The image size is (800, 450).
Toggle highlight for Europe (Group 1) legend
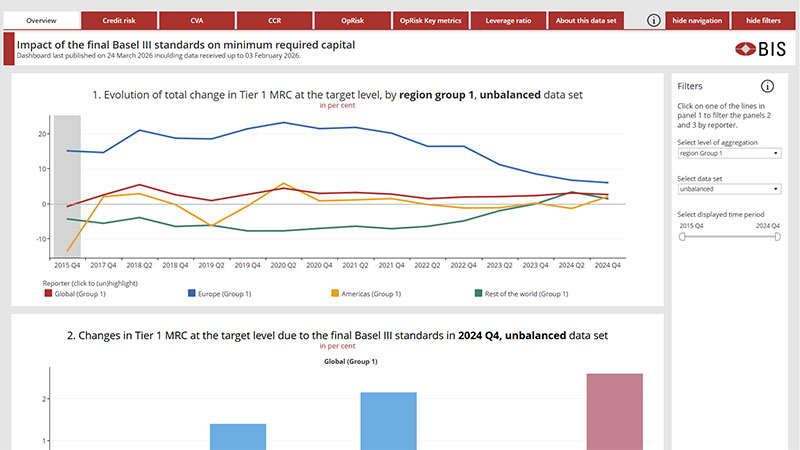(x=219, y=294)
